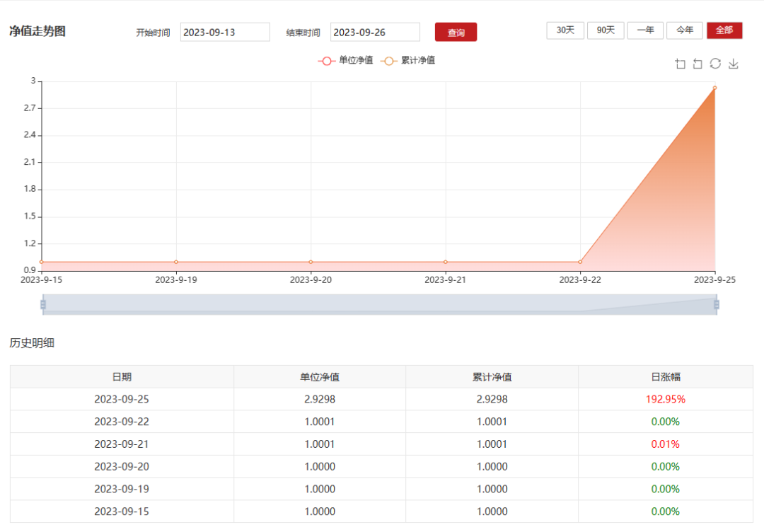Download the chart as image
Image resolution: width=764 pixels, height=532 pixels.
734,64
